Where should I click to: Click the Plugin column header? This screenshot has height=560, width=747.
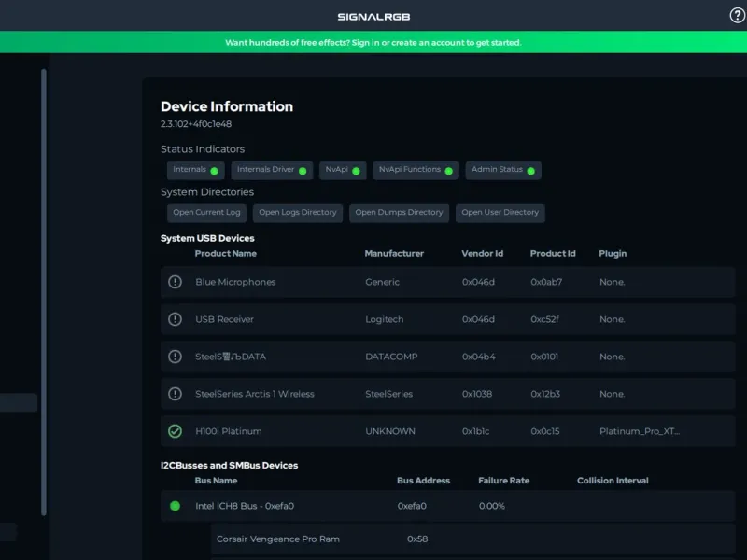(x=613, y=253)
